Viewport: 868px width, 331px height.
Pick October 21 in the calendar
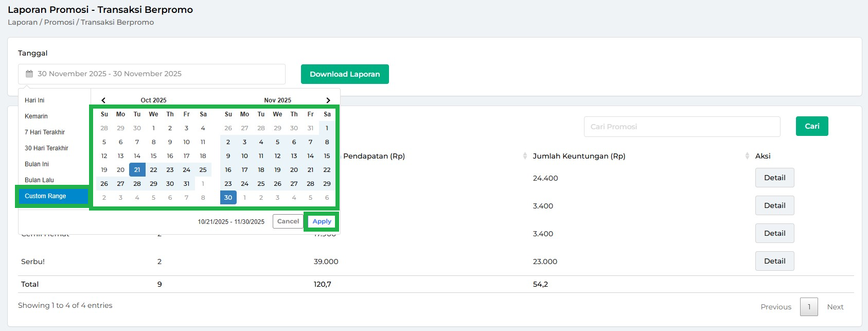[x=137, y=170]
